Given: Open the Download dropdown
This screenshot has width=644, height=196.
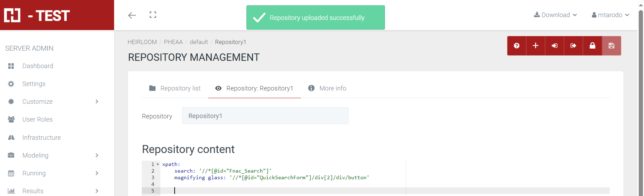Looking at the screenshot, I should click(x=555, y=15).
